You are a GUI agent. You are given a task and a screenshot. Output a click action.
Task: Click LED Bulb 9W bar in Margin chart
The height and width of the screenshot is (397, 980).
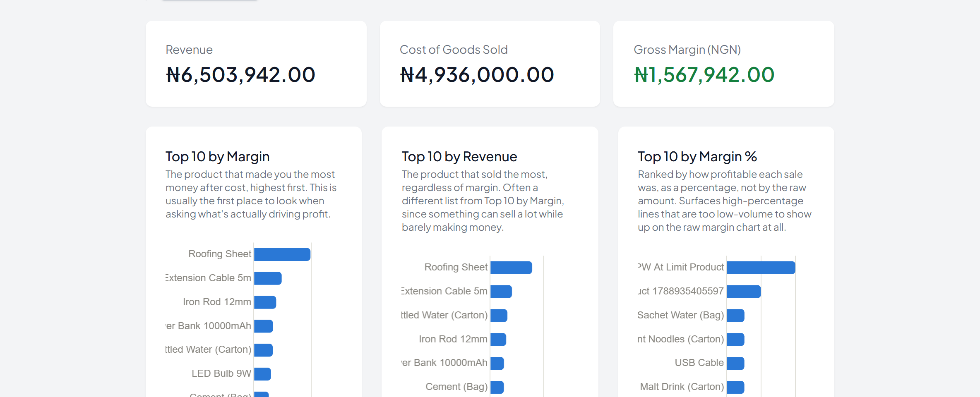coord(262,374)
